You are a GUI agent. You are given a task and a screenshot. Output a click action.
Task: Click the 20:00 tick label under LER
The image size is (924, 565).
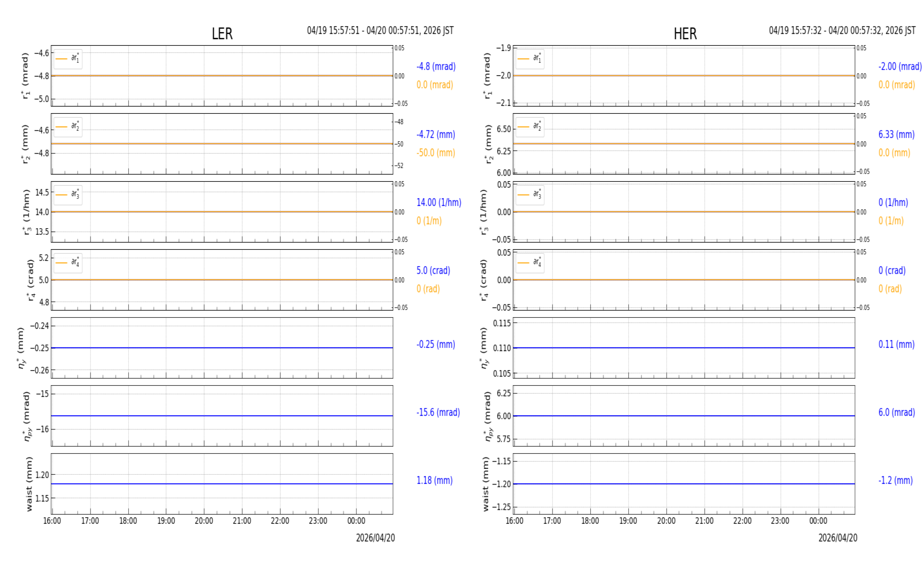point(204,521)
